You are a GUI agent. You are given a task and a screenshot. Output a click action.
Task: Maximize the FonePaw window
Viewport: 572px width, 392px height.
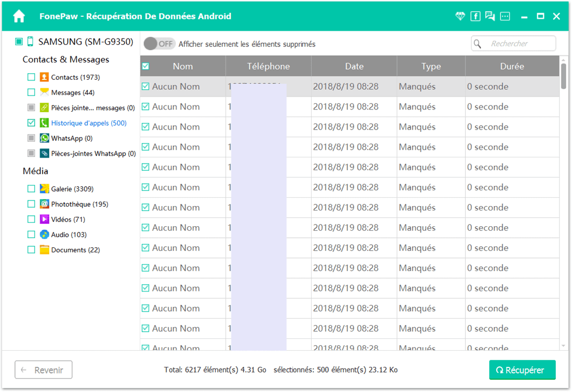coord(540,16)
